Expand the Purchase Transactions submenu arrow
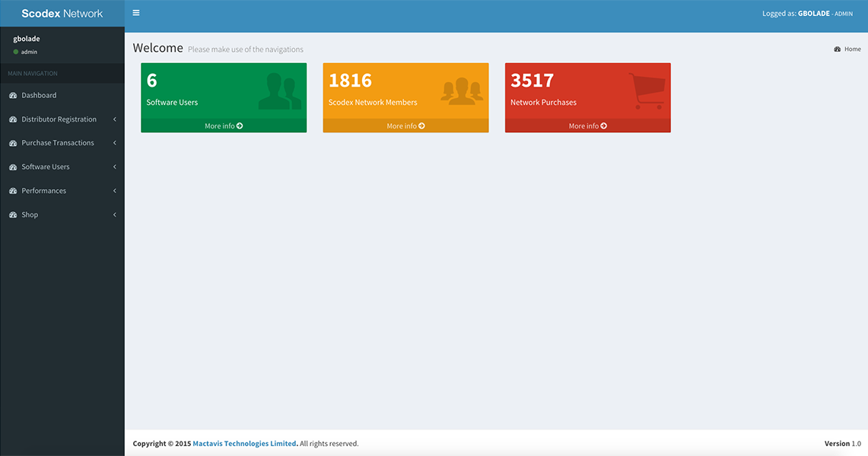 click(114, 143)
